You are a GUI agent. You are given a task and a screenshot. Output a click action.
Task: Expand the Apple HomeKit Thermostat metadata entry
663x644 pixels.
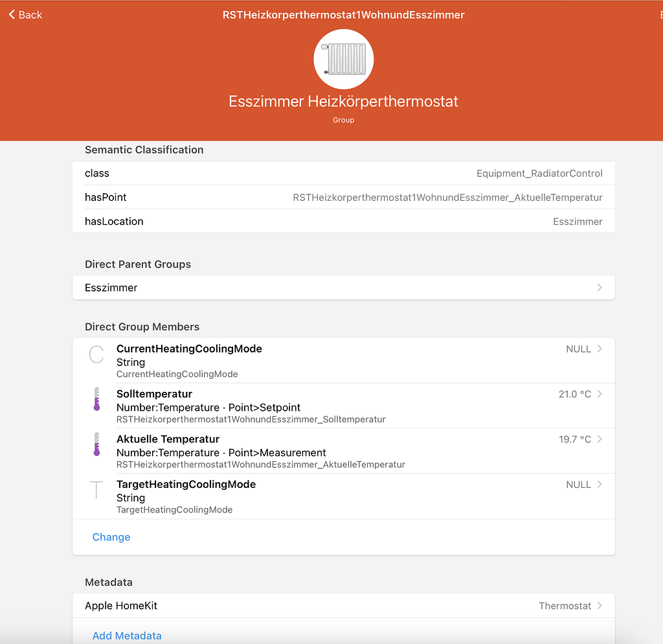[x=343, y=605]
